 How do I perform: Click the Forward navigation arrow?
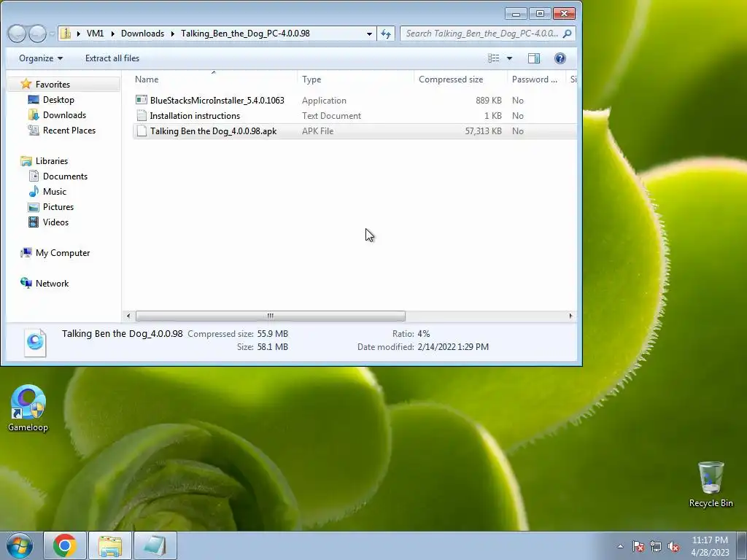(x=37, y=34)
